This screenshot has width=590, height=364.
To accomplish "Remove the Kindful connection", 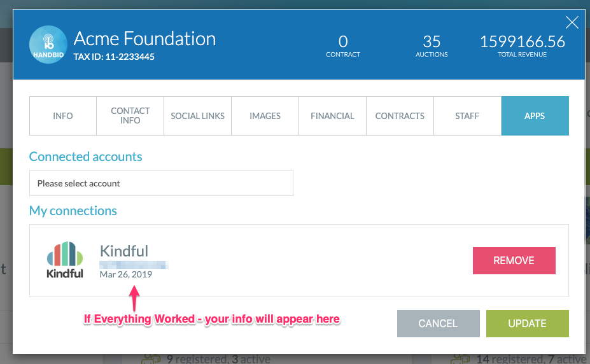I will coord(514,261).
